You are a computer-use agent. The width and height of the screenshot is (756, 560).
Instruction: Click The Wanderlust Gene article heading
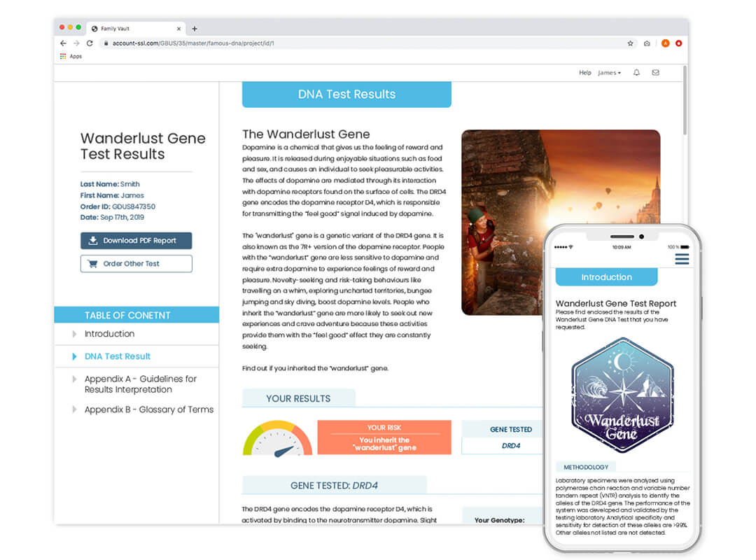click(306, 134)
